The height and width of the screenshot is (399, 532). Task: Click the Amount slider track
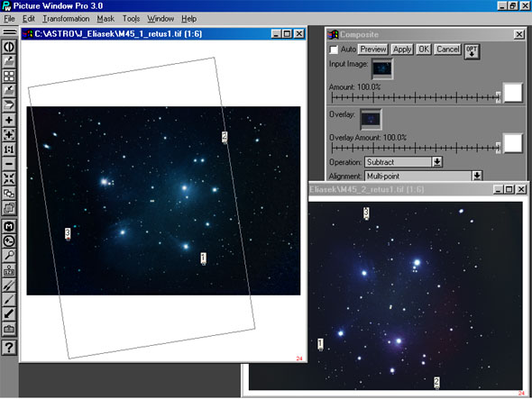click(416, 97)
